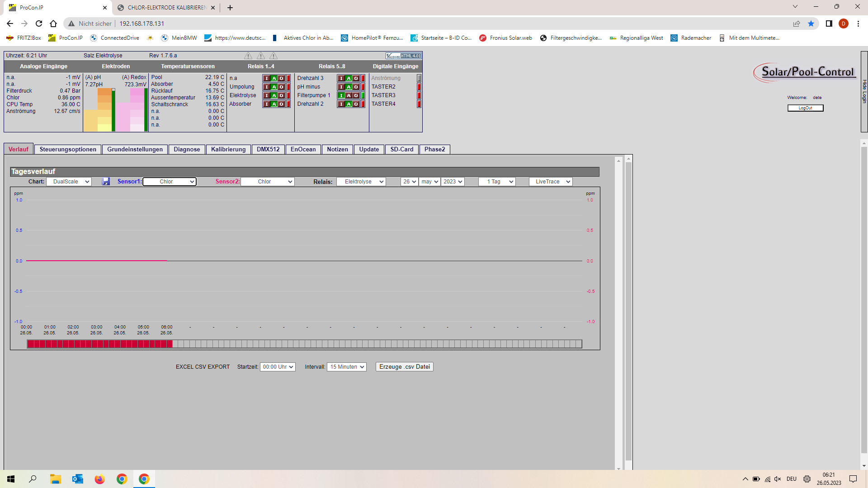Open the Windows Start menu
This screenshot has width=868, height=488.
(11, 479)
